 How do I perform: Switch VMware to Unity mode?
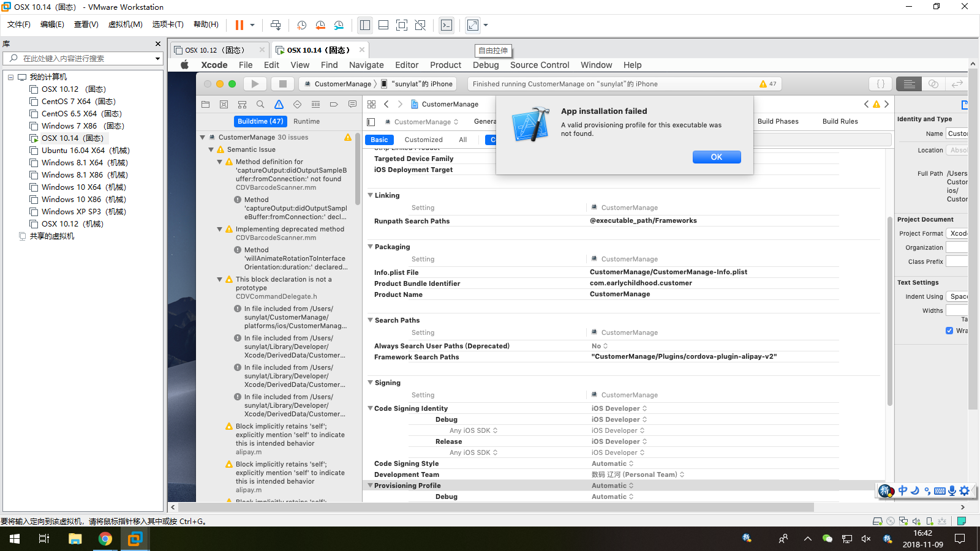click(420, 25)
